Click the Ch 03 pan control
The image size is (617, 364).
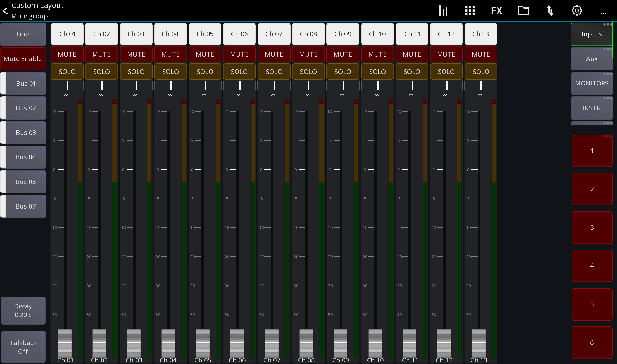coord(136,85)
